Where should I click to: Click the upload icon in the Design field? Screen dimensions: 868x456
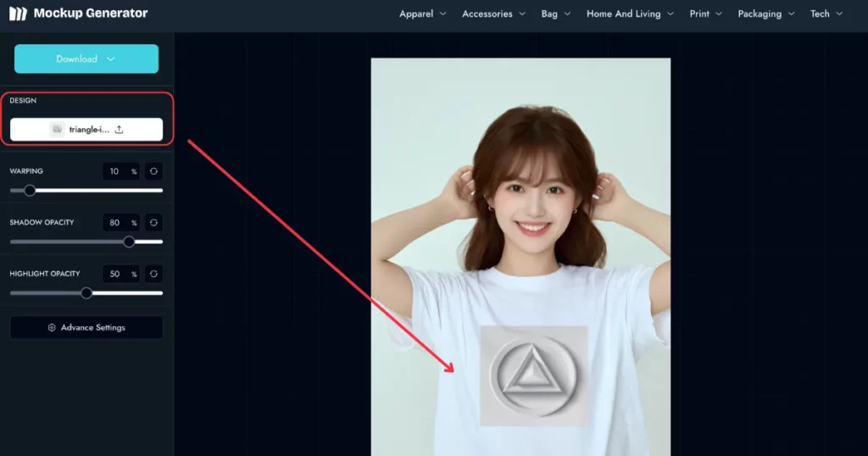(x=120, y=130)
